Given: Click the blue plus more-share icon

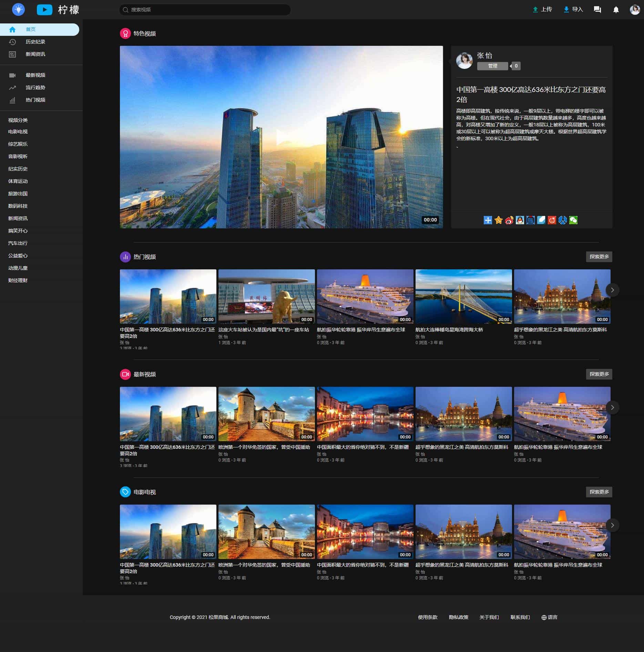Looking at the screenshot, I should 488,220.
